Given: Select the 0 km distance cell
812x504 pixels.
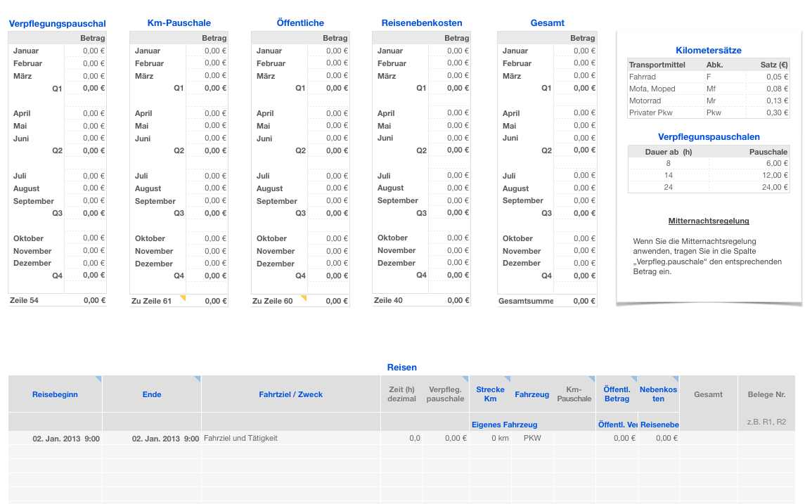Looking at the screenshot, I should pyautogui.click(x=490, y=438).
